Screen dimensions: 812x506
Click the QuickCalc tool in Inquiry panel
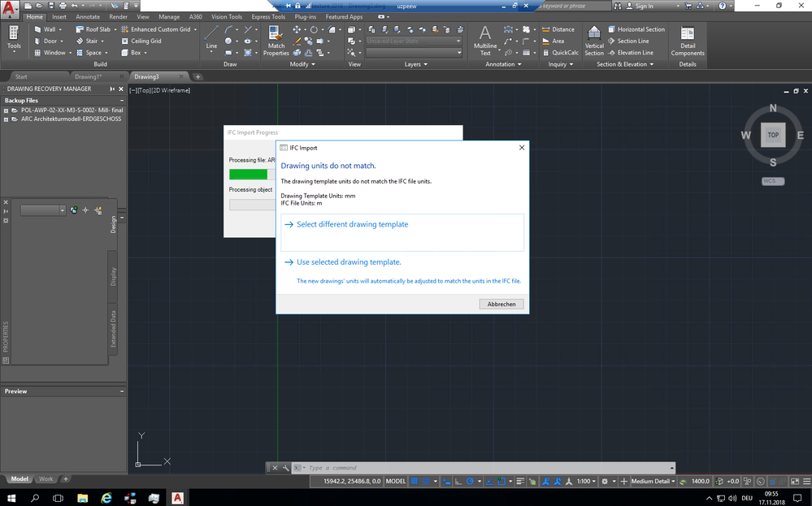[x=562, y=52]
